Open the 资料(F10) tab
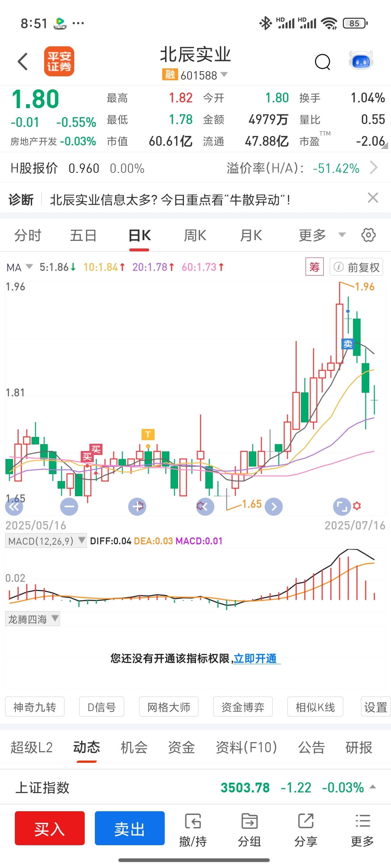 pyautogui.click(x=247, y=747)
